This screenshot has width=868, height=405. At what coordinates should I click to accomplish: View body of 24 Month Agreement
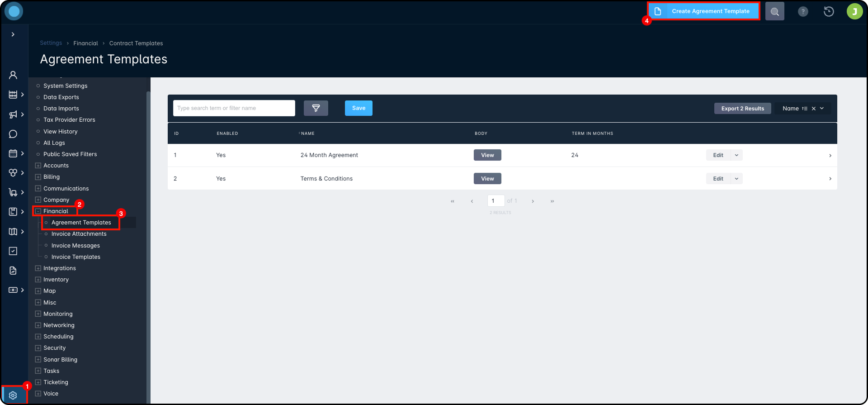click(x=487, y=155)
